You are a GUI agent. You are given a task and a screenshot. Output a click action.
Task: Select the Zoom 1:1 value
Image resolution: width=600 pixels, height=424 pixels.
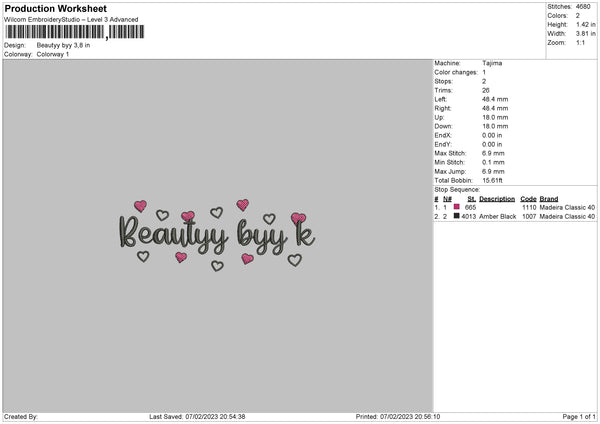point(581,43)
